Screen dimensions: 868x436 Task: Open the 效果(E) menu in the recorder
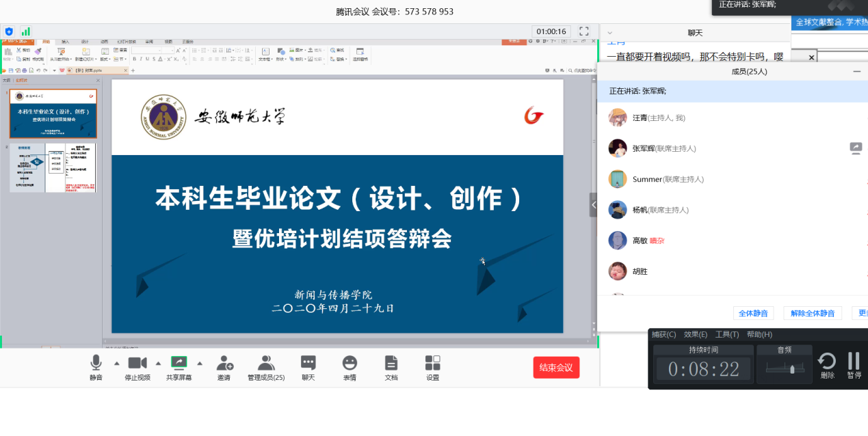coord(694,334)
